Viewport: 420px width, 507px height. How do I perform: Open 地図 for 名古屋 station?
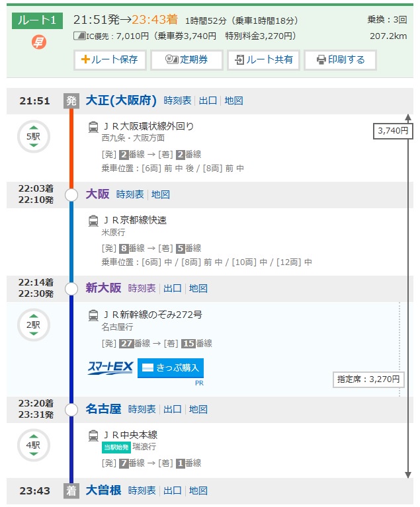tap(198, 409)
